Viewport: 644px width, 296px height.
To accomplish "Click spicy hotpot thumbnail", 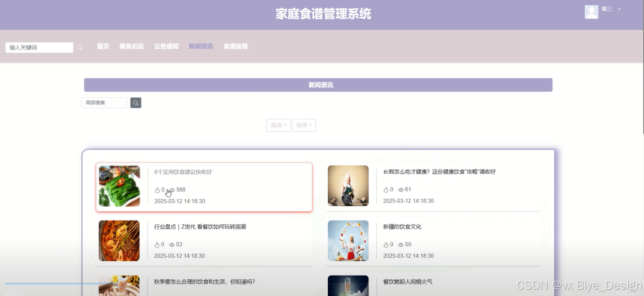I will coord(119,241).
